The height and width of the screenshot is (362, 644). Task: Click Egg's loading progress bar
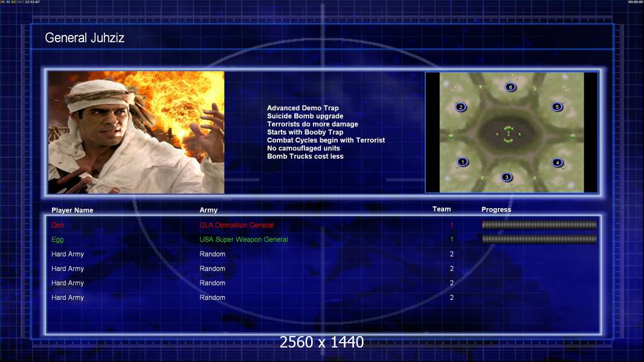539,240
